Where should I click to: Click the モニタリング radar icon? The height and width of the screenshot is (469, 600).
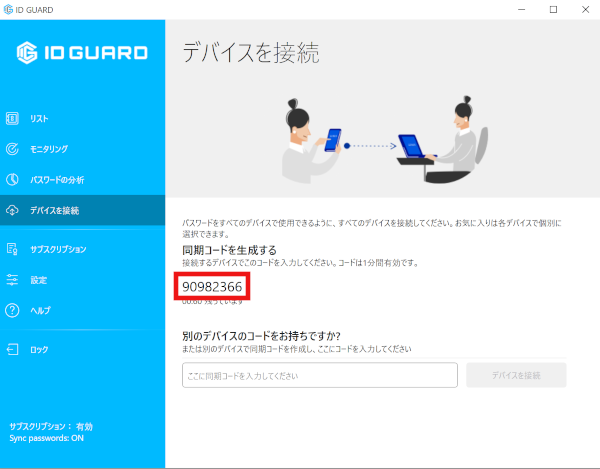12,149
